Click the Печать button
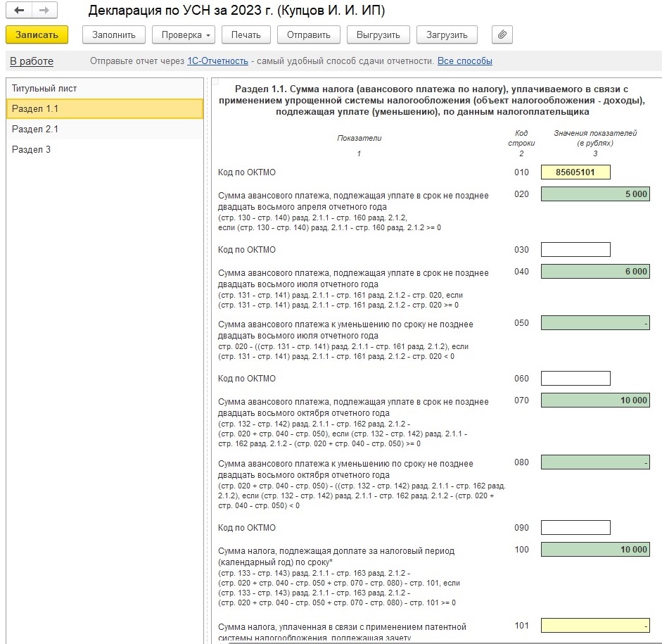 (x=246, y=34)
